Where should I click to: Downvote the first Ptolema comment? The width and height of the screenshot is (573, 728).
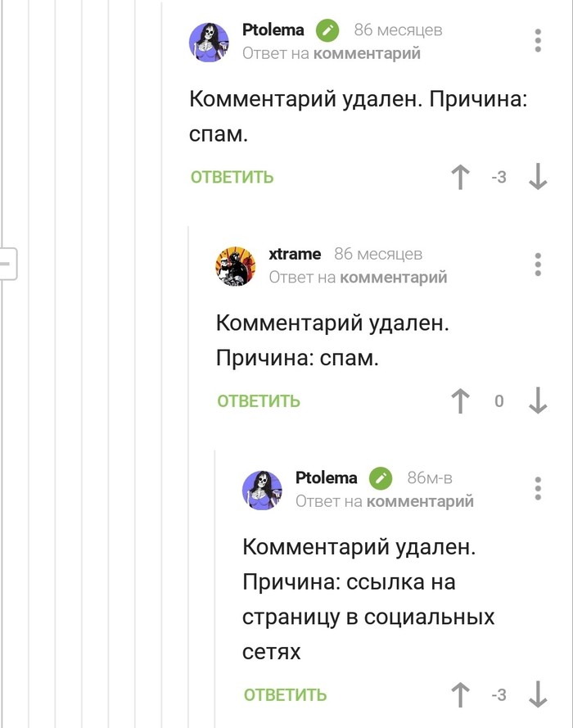pos(538,177)
